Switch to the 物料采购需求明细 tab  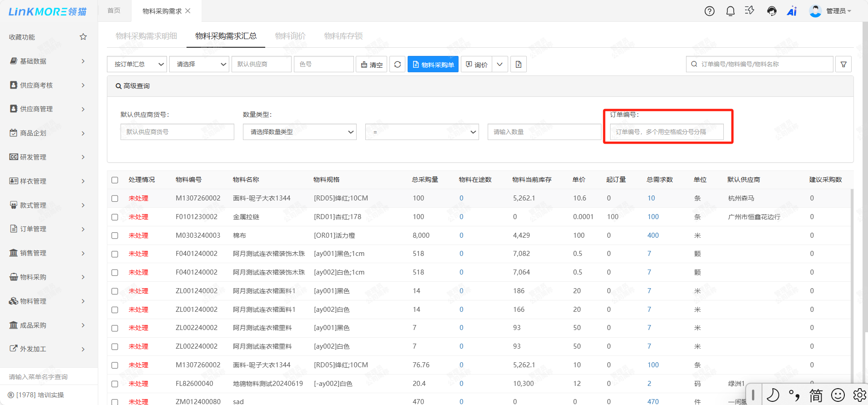[x=146, y=36]
